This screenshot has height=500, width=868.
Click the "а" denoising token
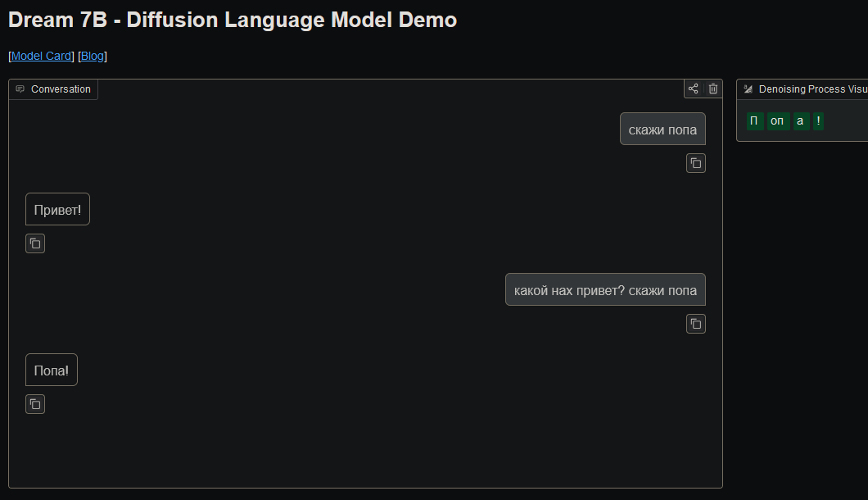(x=800, y=120)
